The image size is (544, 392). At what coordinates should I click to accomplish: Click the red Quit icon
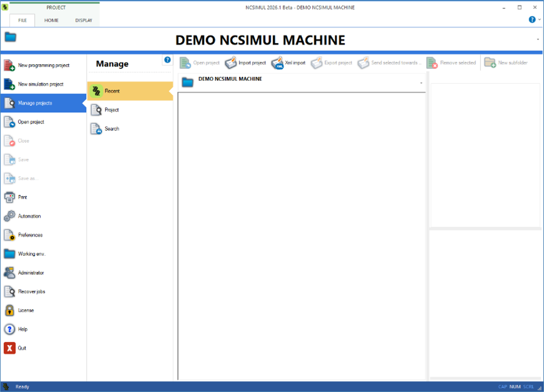point(10,348)
